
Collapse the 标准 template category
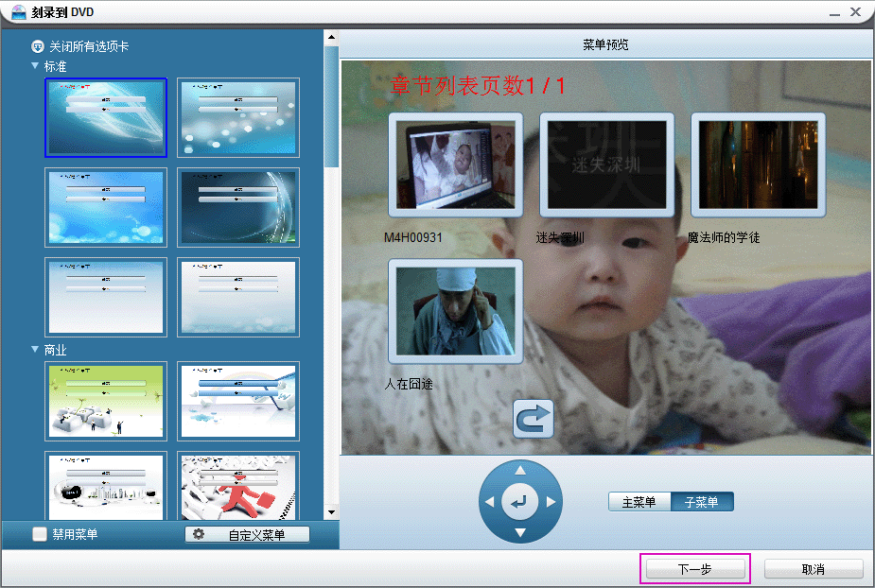click(35, 66)
